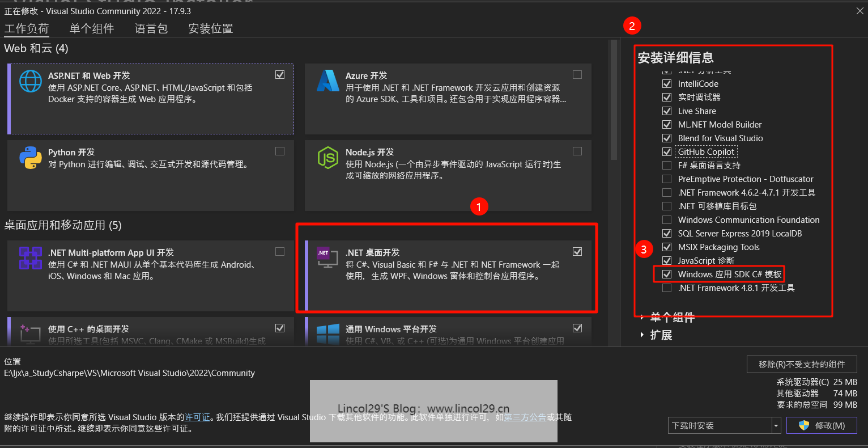
Task: Click the ASP.NET and Web development globe icon
Action: [31, 81]
